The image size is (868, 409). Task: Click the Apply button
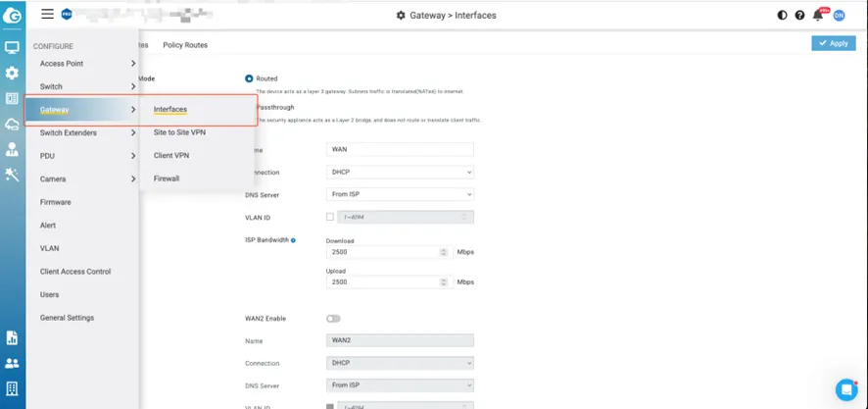click(834, 43)
